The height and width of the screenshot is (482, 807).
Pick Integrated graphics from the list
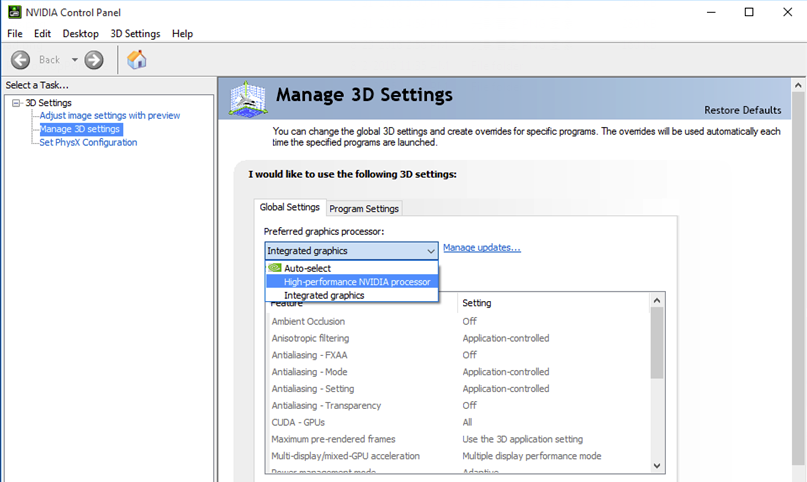coord(324,296)
